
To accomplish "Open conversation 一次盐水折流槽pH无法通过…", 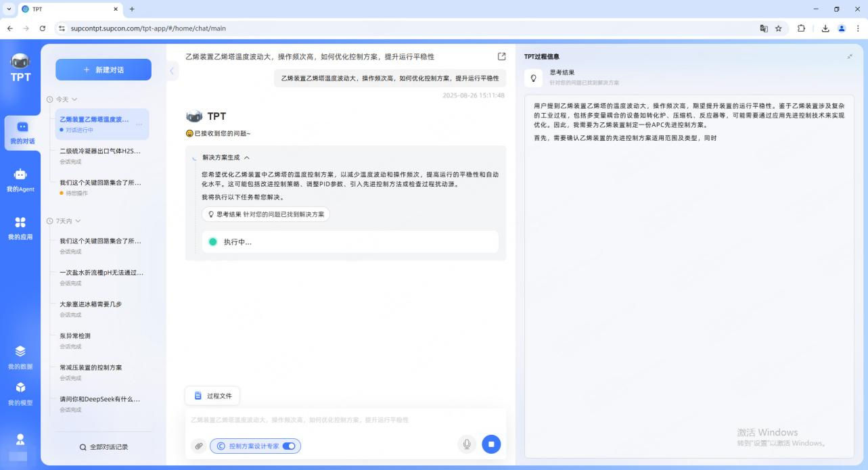I will 103,277.
